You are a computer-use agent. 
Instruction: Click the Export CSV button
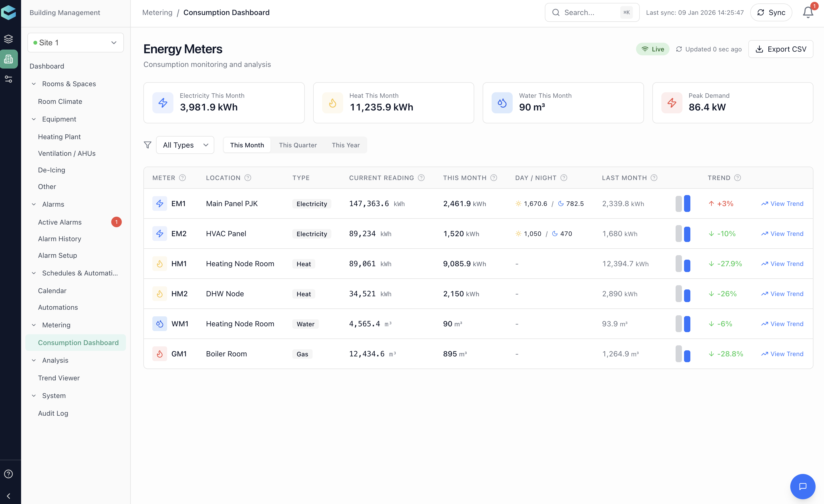coord(781,49)
